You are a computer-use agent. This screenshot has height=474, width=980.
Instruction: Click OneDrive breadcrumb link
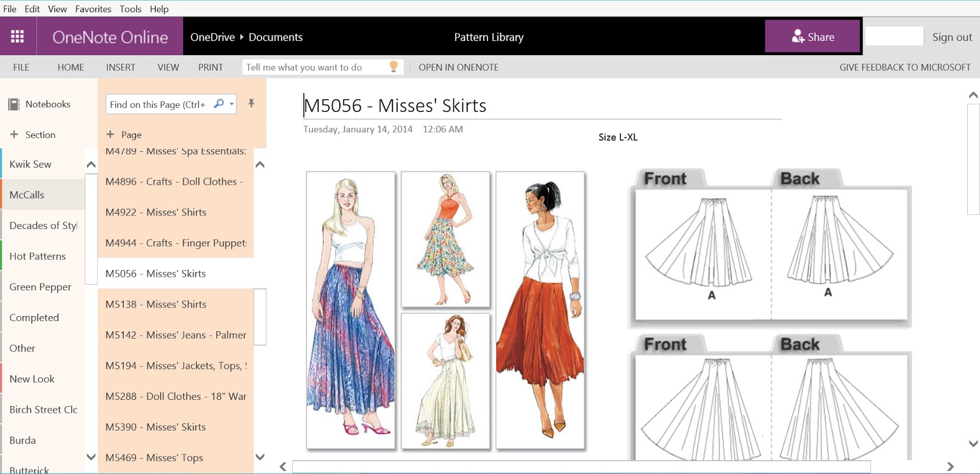[213, 37]
